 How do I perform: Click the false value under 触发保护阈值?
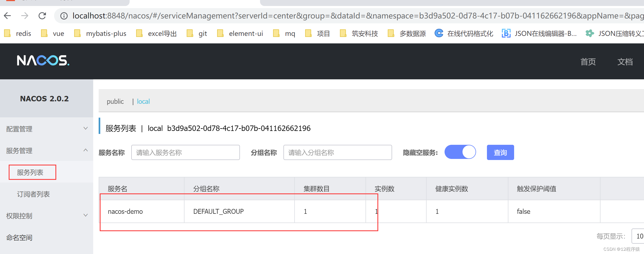(523, 211)
